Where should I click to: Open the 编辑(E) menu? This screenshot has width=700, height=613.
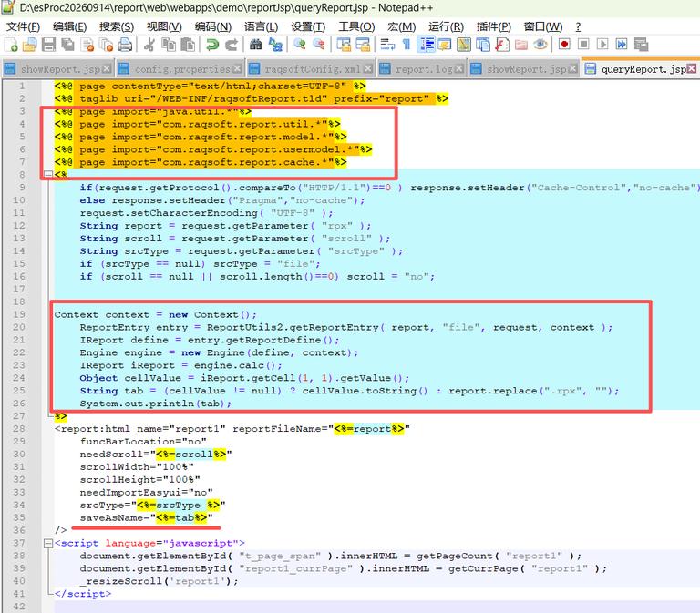[69, 26]
